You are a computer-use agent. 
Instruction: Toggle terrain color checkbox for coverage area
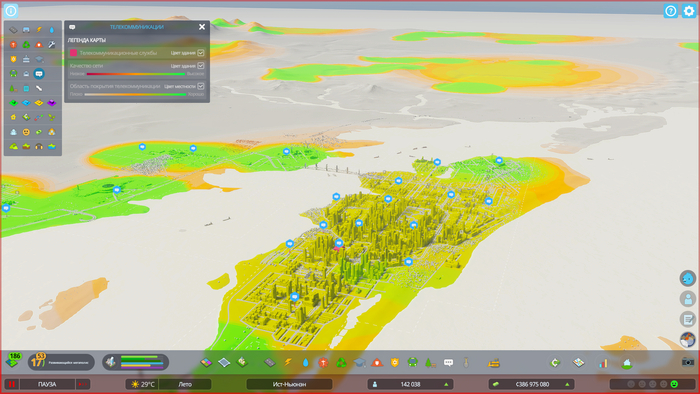click(x=201, y=86)
